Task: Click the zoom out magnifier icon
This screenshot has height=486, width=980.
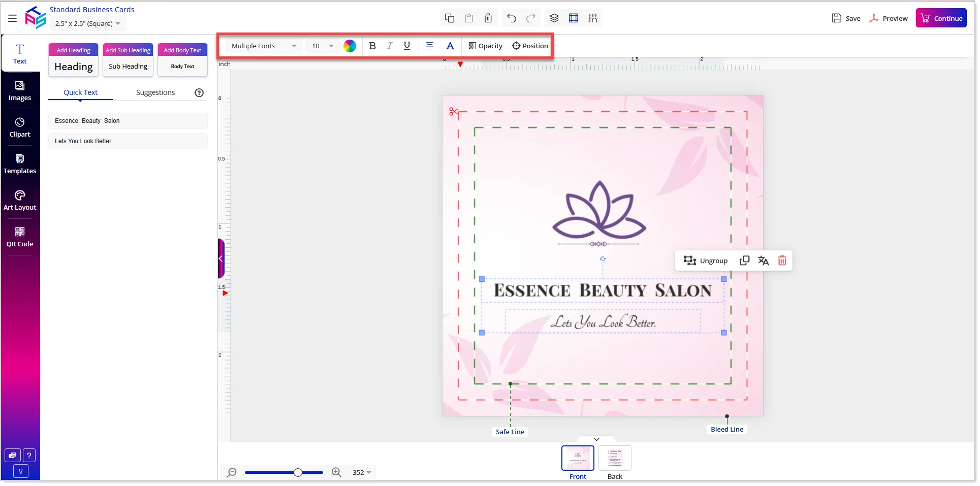Action: tap(232, 472)
